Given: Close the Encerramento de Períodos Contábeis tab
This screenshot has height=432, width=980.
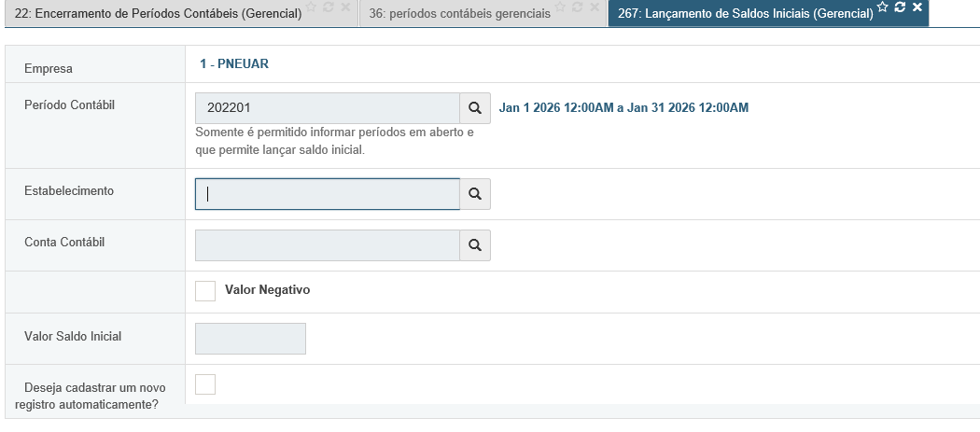Looking at the screenshot, I should 345,7.
